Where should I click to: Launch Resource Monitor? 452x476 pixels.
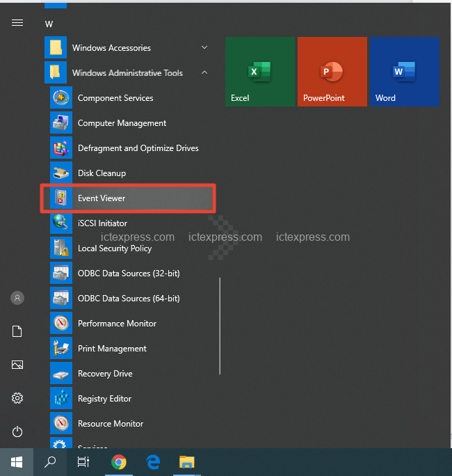point(110,424)
